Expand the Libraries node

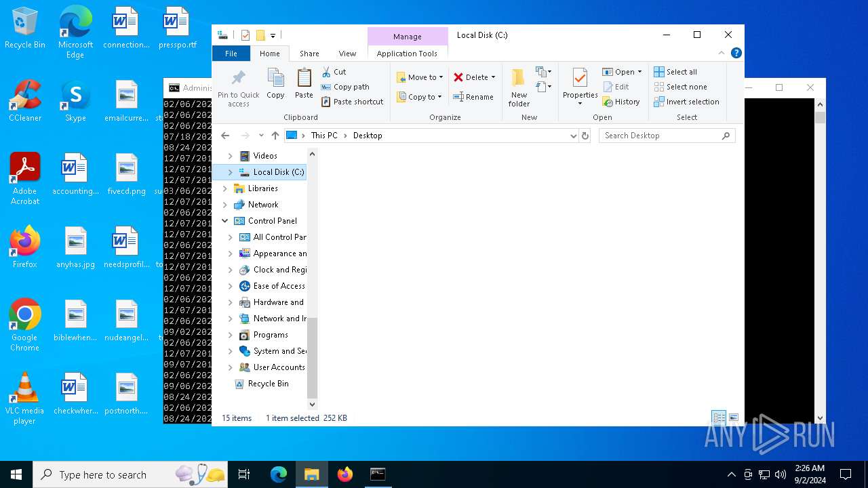[225, 188]
